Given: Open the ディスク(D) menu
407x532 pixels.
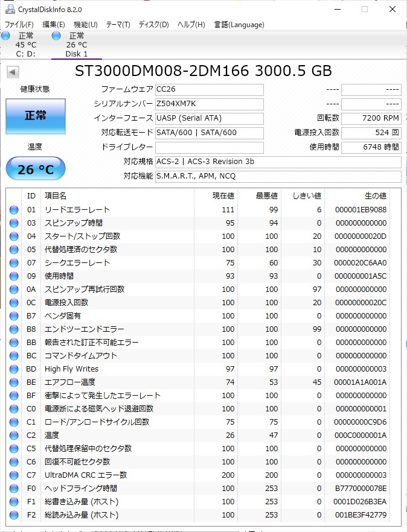Looking at the screenshot, I should 153,24.
